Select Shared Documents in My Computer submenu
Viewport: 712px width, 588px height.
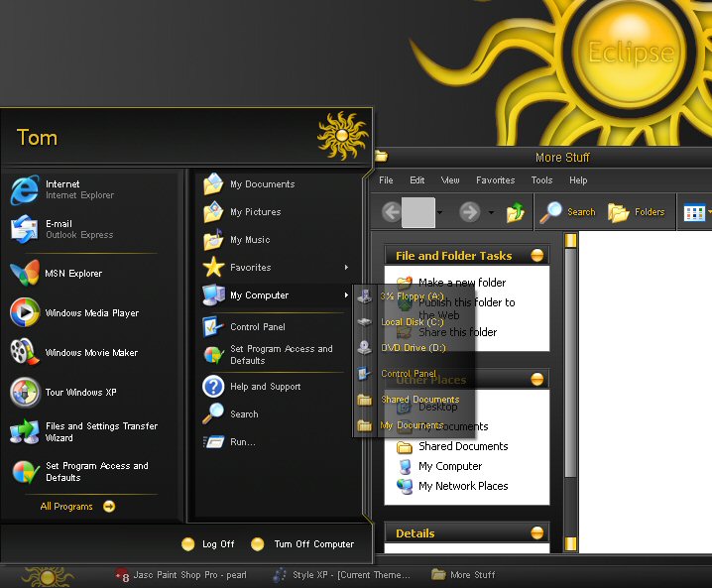pos(415,400)
